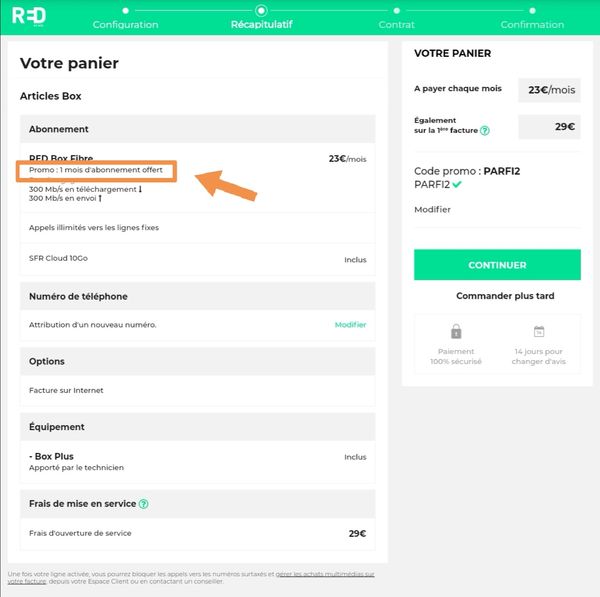Click the 23€/mois monthly payment amount box
Image resolution: width=600 pixels, height=597 pixels.
pyautogui.click(x=549, y=89)
